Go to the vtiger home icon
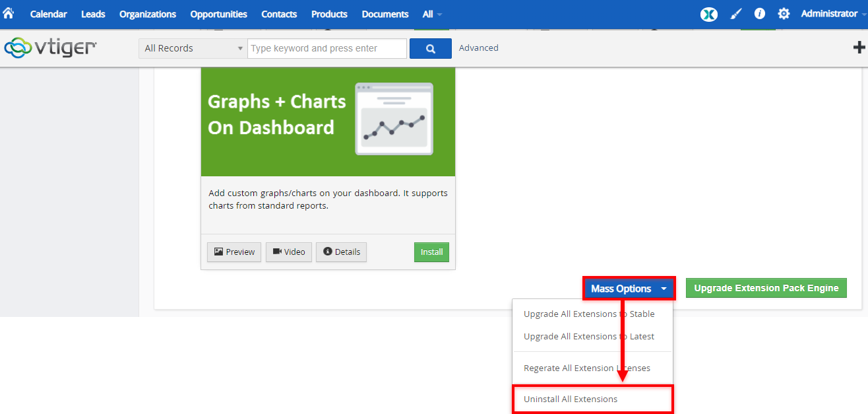This screenshot has height=414, width=868. tap(8, 13)
